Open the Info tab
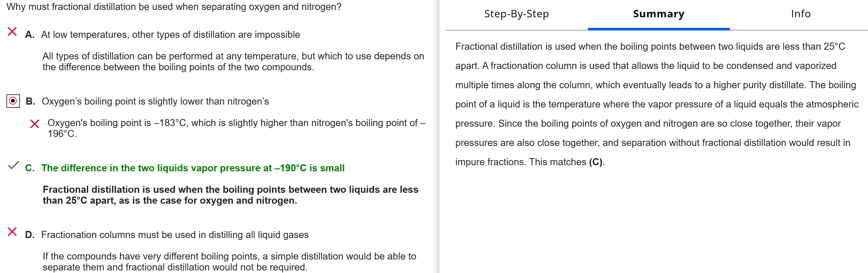Screen dimensions: 868x273 (x=800, y=14)
